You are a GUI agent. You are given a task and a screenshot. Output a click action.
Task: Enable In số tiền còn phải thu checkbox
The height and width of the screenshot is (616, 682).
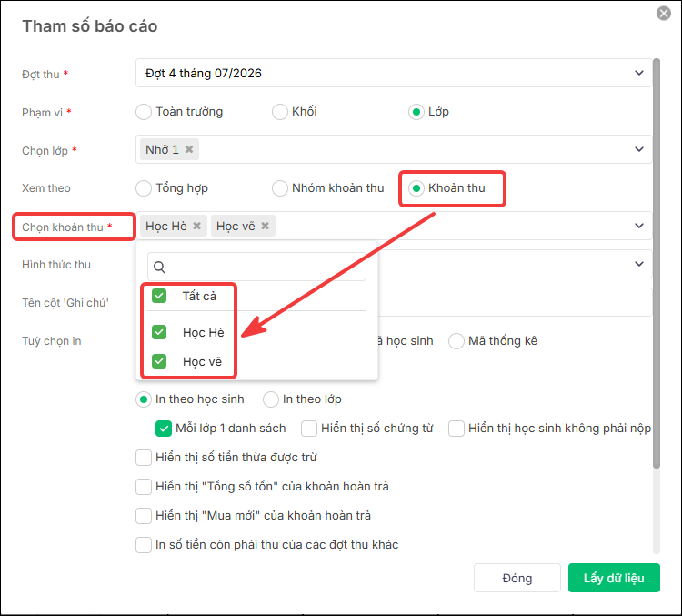click(144, 545)
